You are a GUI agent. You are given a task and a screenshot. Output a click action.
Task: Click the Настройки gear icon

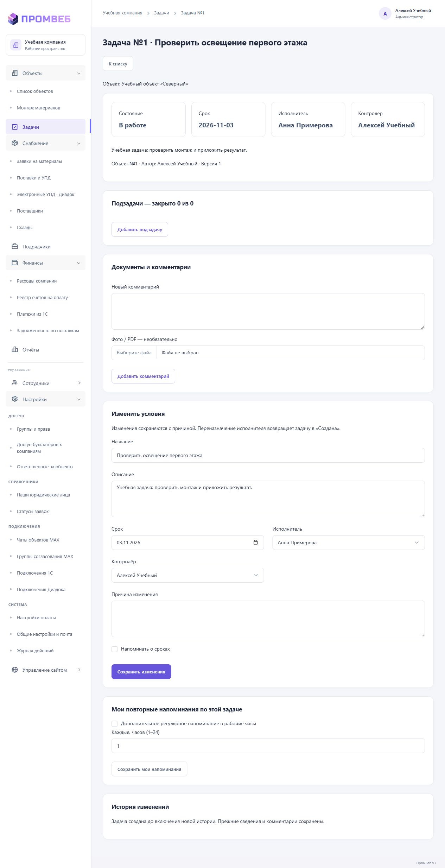pyautogui.click(x=15, y=399)
